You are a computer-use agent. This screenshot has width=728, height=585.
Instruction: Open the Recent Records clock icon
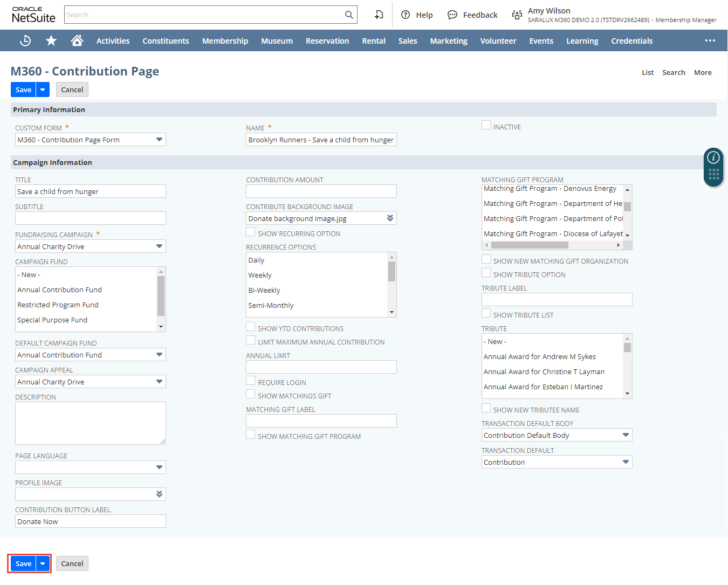(25, 41)
